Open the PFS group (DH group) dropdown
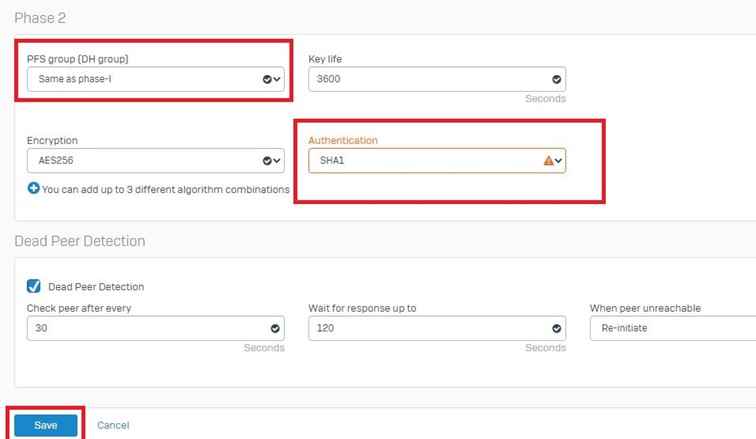The image size is (756, 439). [150, 79]
